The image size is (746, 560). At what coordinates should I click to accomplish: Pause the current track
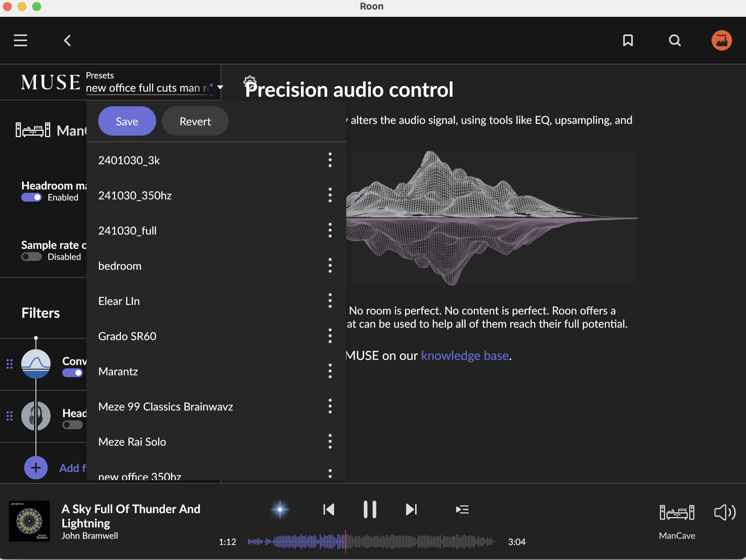(x=370, y=509)
